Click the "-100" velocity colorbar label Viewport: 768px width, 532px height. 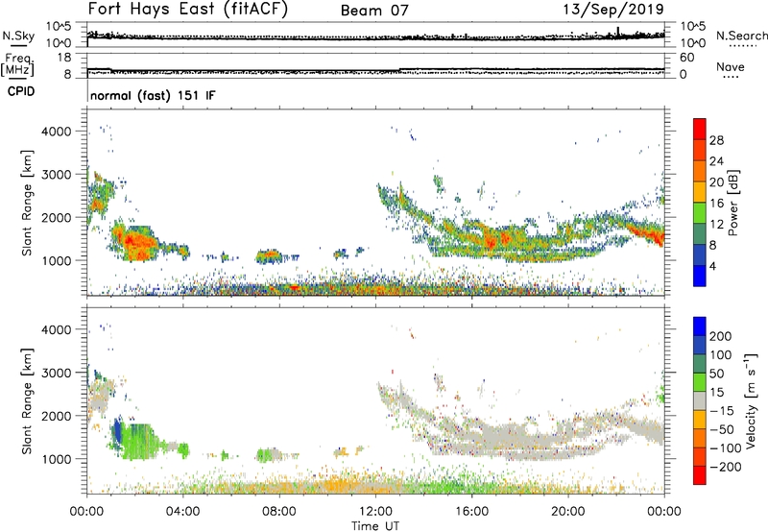point(726,448)
